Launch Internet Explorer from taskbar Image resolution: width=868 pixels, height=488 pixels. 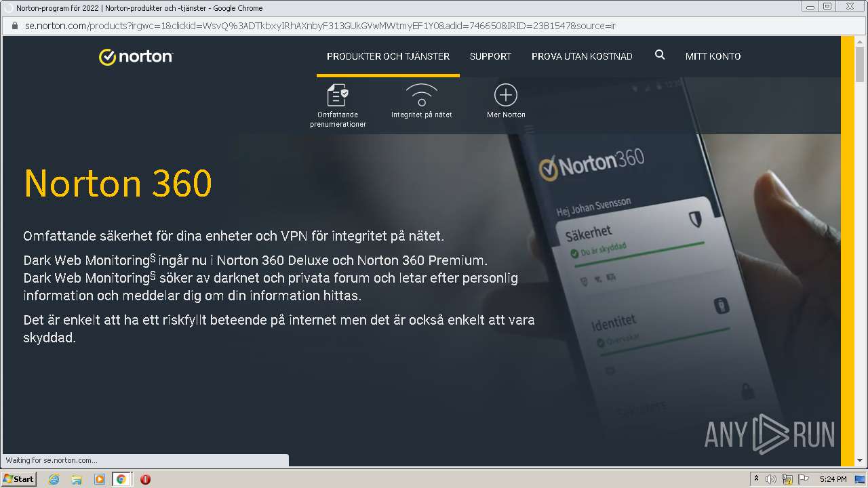(54, 479)
